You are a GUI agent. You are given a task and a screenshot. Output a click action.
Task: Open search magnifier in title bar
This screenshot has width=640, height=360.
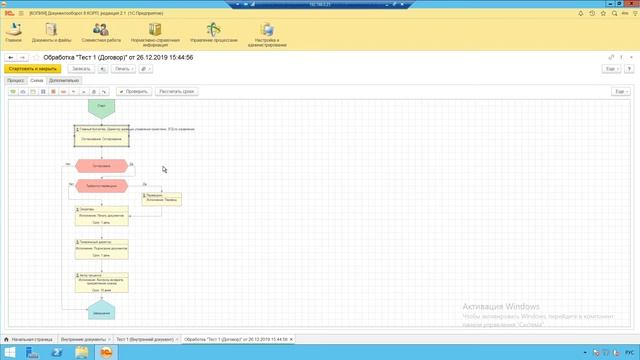tap(614, 13)
